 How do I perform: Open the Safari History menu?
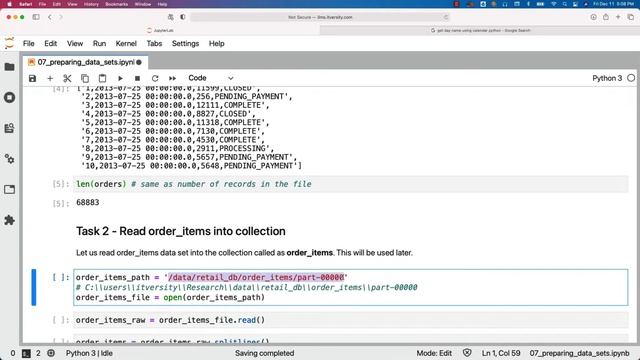coord(91,4)
